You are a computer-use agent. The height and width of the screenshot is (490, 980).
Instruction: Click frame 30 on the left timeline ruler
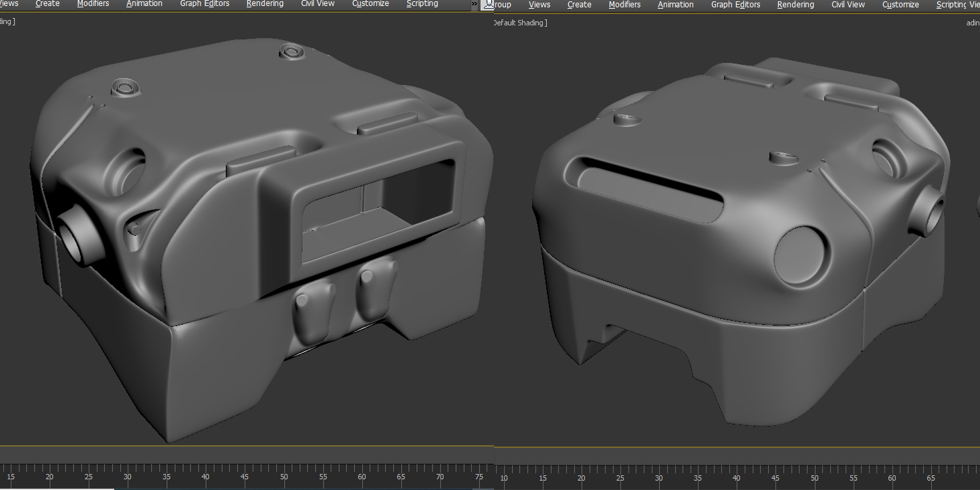pyautogui.click(x=126, y=477)
